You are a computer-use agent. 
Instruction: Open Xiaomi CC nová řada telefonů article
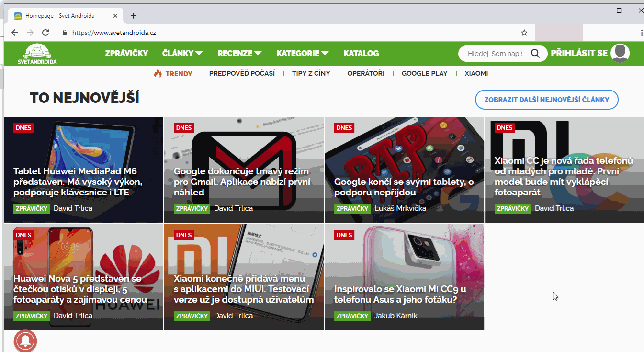pyautogui.click(x=564, y=176)
